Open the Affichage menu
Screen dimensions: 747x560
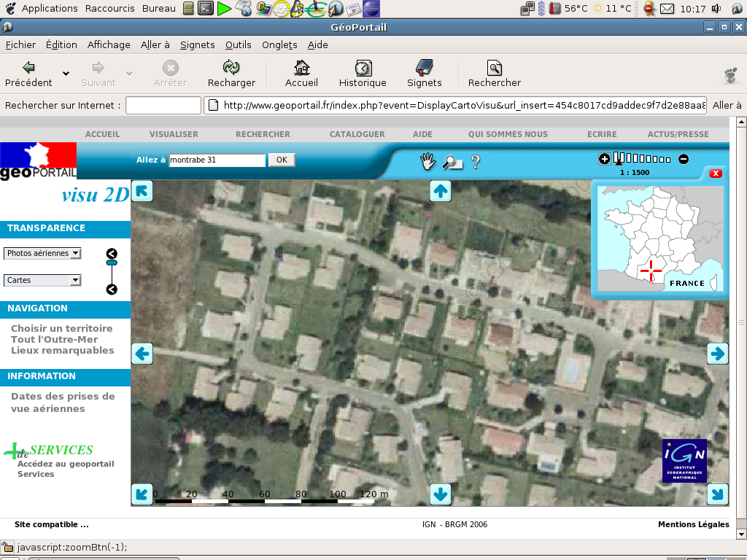[109, 44]
